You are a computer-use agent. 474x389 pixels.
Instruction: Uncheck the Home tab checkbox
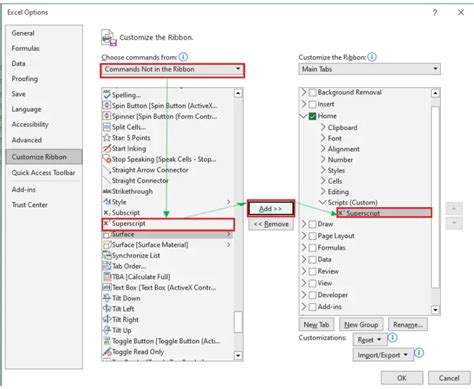tap(312, 116)
